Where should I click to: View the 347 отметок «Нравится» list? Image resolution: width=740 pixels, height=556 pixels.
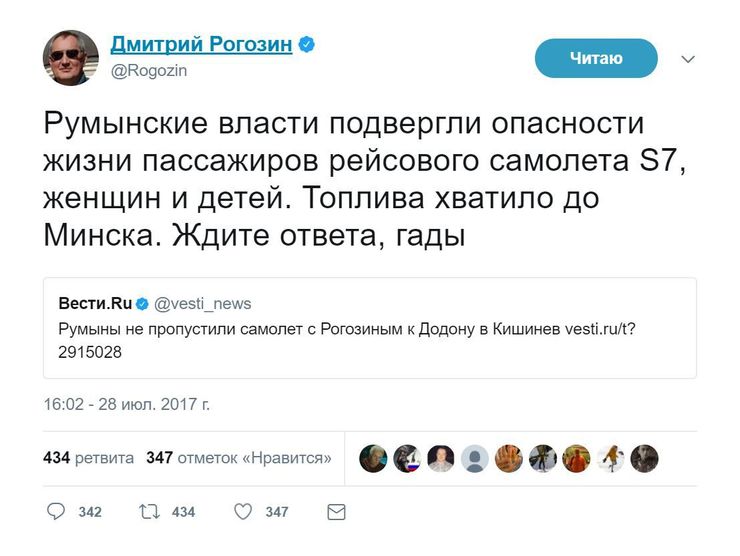239,458
